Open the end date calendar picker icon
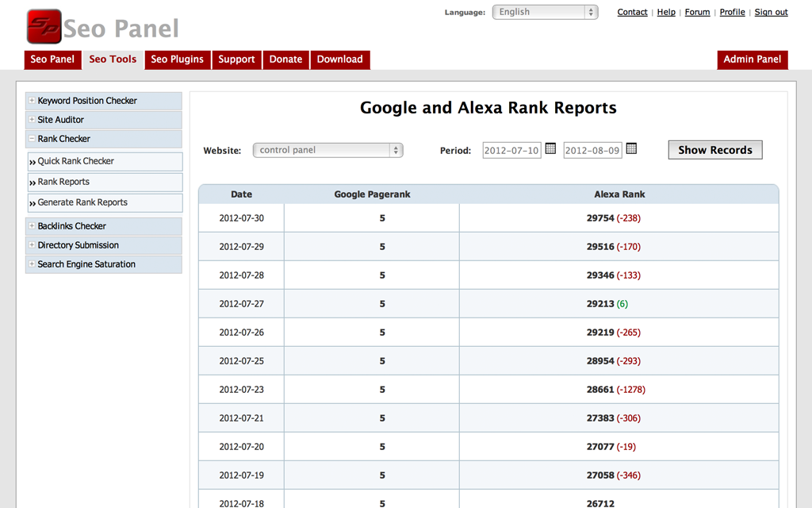Screen dimensions: 812x508 click(x=631, y=148)
